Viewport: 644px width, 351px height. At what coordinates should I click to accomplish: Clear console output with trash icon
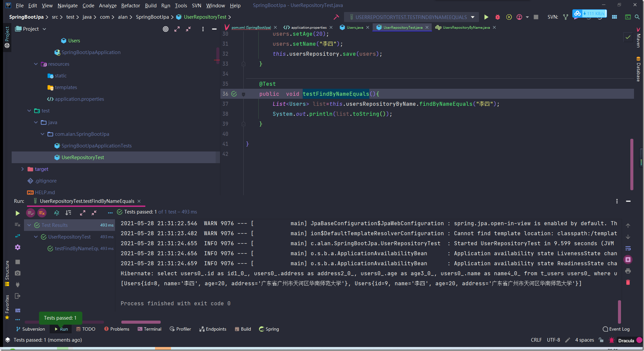[x=628, y=282]
